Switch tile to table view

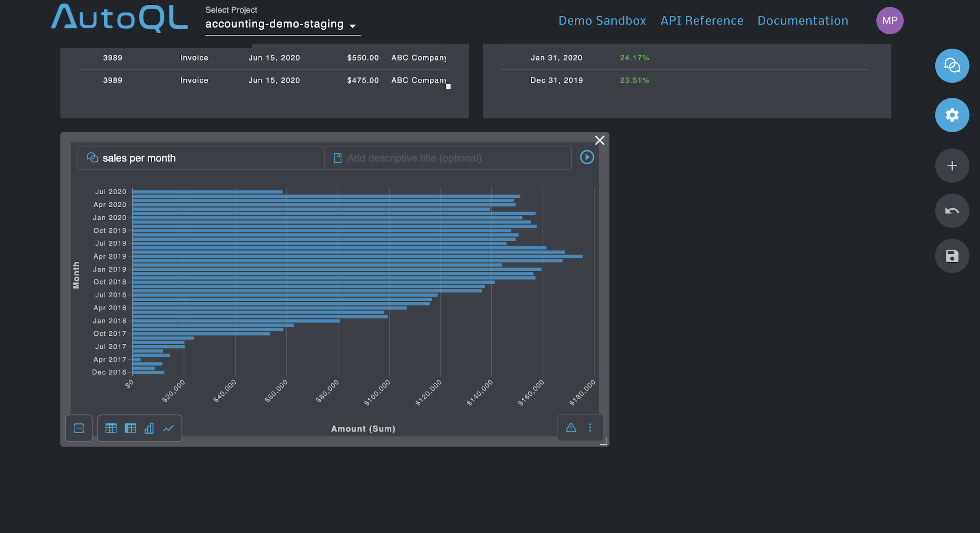[111, 428]
